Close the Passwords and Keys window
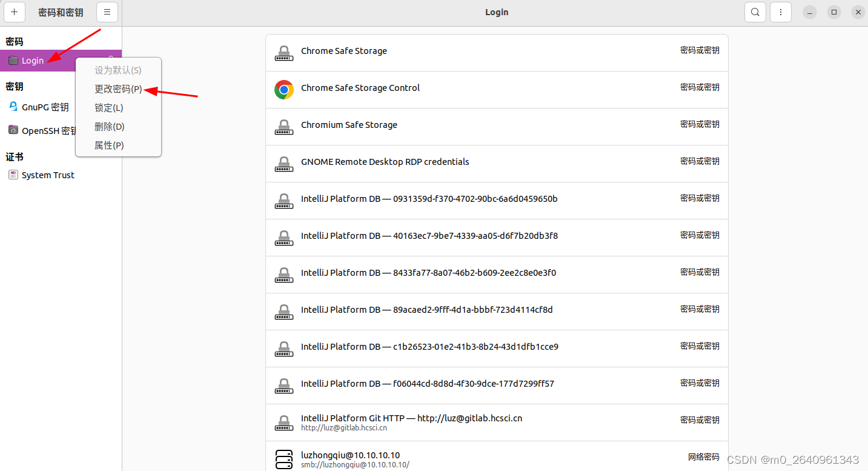Viewport: 868px width, 471px height. [858, 12]
